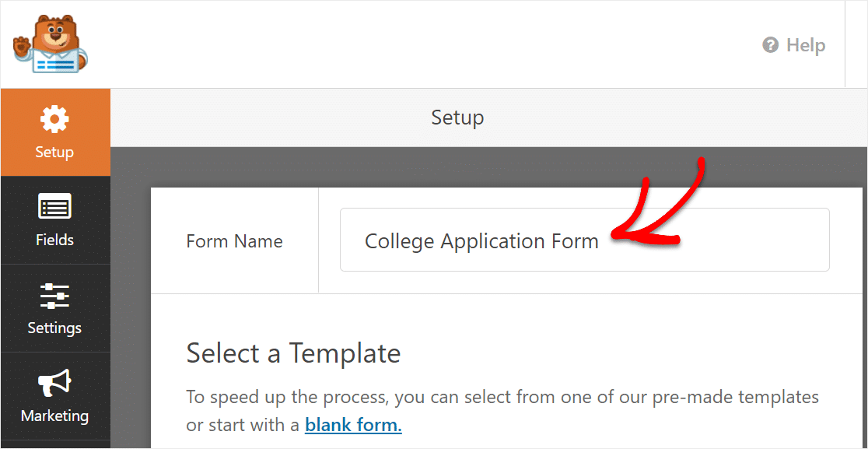Select the Setup gear icon
Image resolution: width=868 pixels, height=449 pixels.
pyautogui.click(x=54, y=120)
